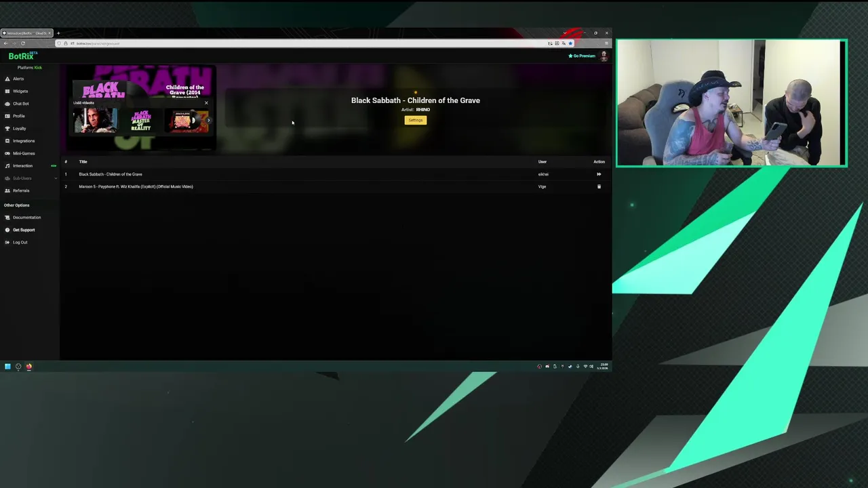Click the main song title heading

[416, 100]
